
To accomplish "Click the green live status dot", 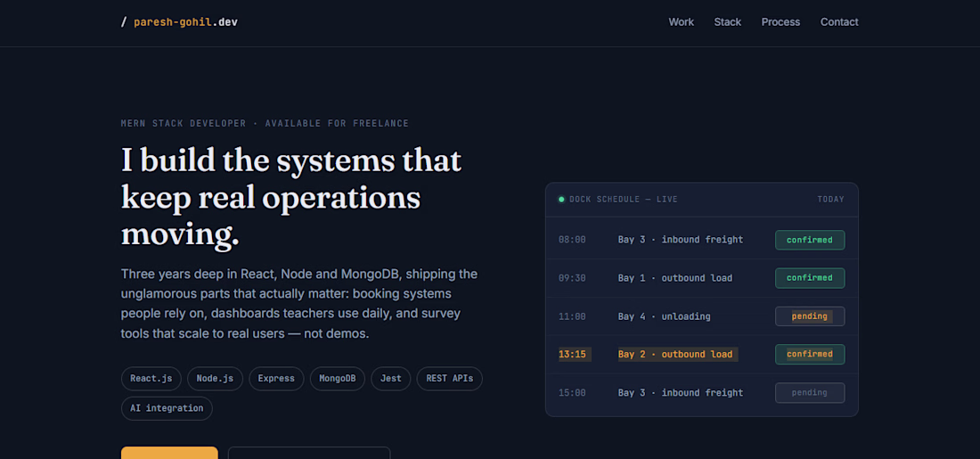I will [x=561, y=200].
